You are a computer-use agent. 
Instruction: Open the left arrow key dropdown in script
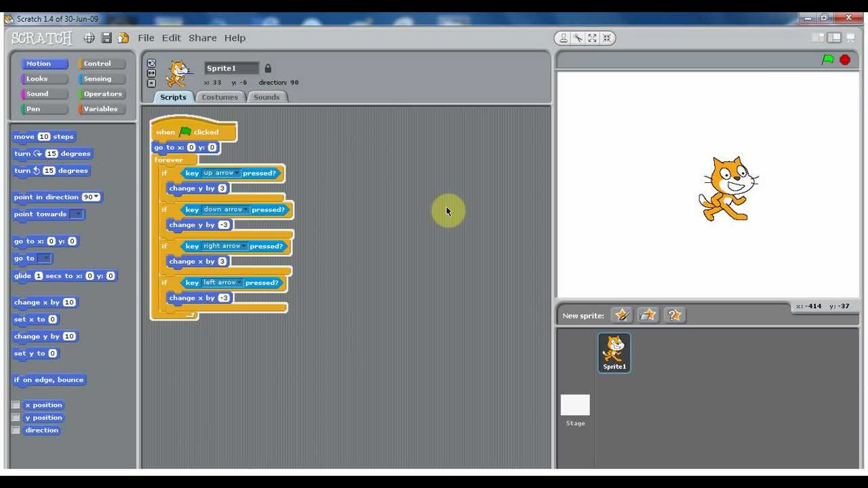pos(239,283)
